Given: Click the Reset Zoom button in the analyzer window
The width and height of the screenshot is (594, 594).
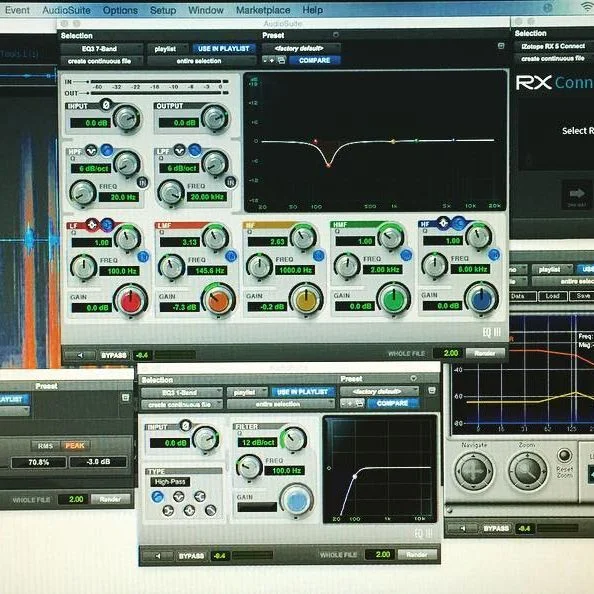Looking at the screenshot, I should point(564,455).
